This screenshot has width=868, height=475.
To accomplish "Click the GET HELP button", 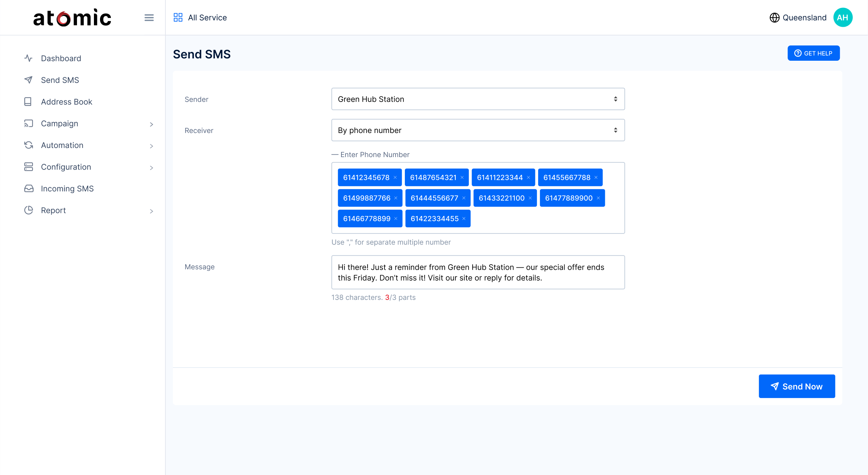I will pyautogui.click(x=813, y=53).
